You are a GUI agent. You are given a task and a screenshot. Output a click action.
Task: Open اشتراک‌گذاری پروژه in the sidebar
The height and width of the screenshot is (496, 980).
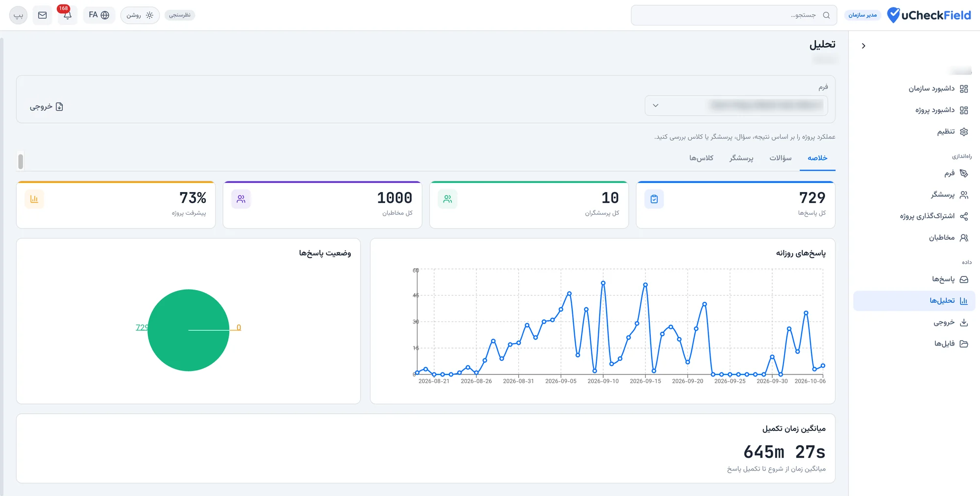click(x=914, y=216)
